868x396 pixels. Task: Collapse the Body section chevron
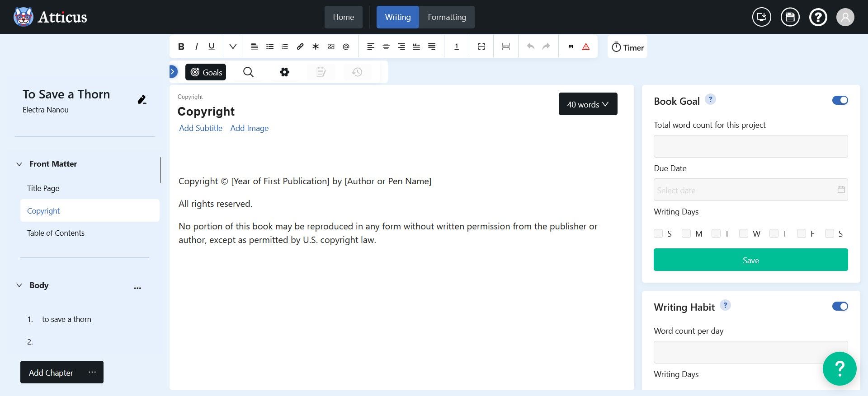(19, 285)
